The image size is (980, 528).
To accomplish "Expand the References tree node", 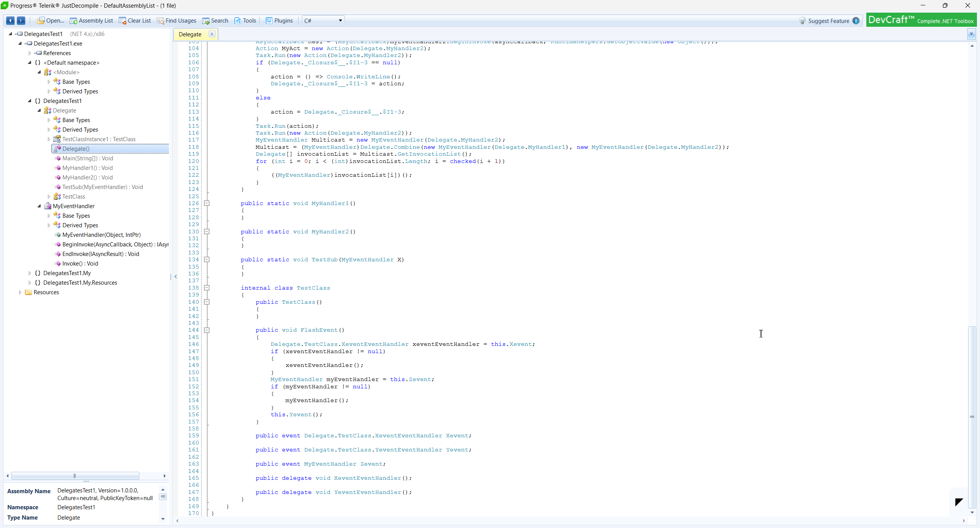I will (30, 53).
